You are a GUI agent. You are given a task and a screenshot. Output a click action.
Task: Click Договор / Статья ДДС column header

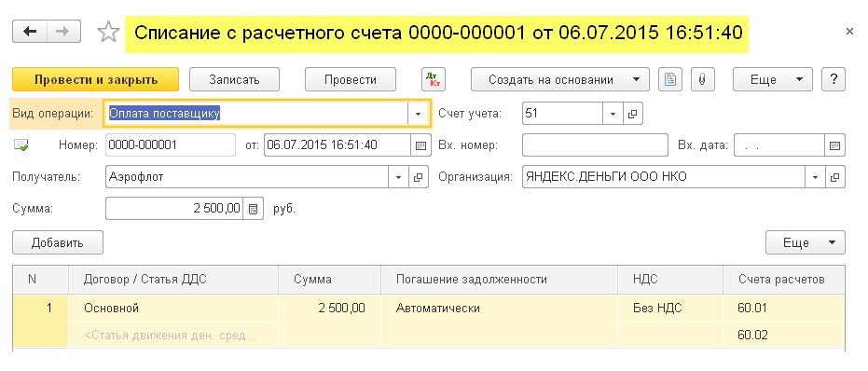point(173,280)
